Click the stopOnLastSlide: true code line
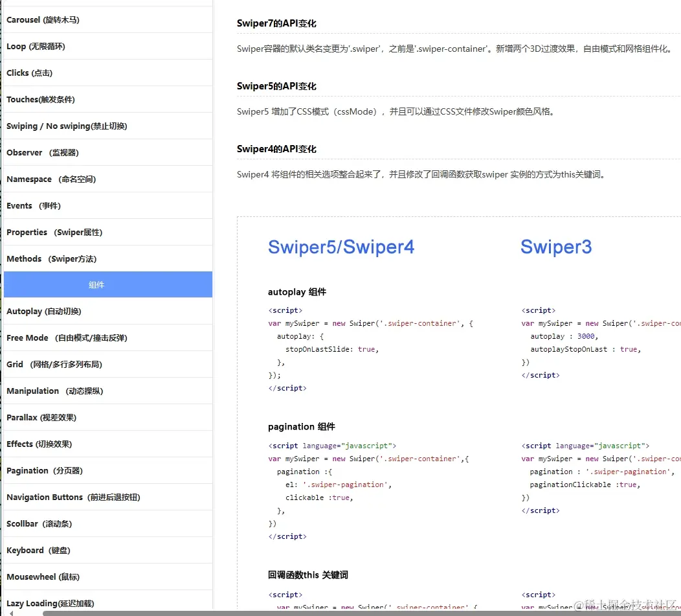 tap(332, 349)
